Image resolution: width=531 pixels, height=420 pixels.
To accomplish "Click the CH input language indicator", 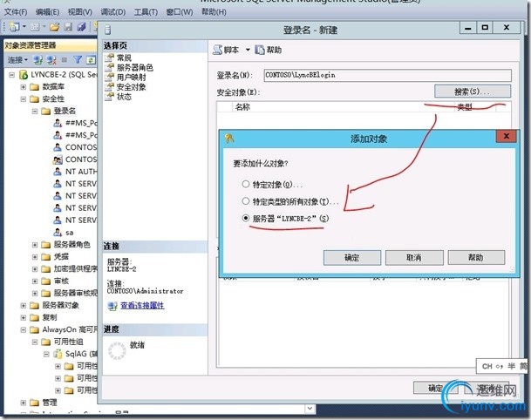I will [487, 366].
